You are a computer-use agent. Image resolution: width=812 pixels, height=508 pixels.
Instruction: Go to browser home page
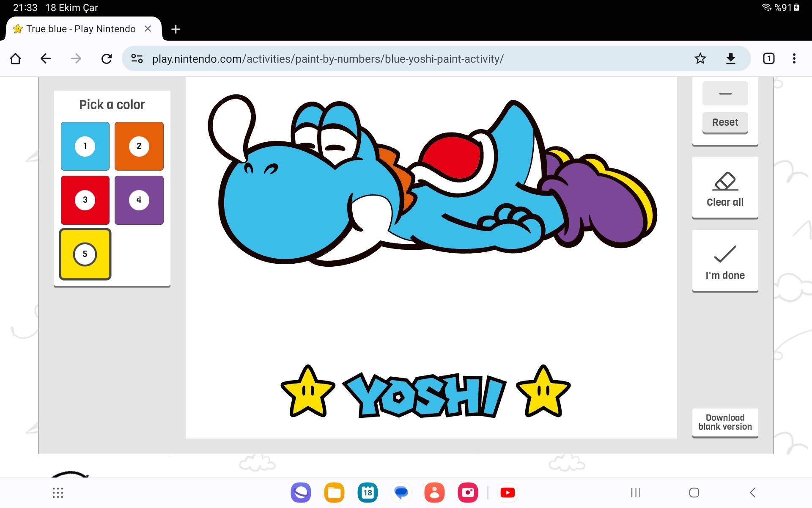tap(16, 58)
